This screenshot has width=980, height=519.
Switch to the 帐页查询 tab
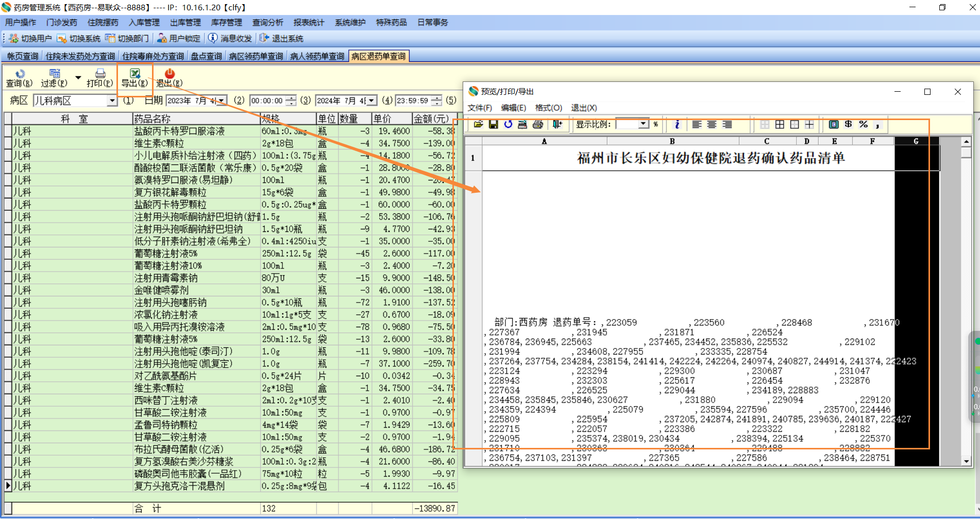pyautogui.click(x=23, y=56)
